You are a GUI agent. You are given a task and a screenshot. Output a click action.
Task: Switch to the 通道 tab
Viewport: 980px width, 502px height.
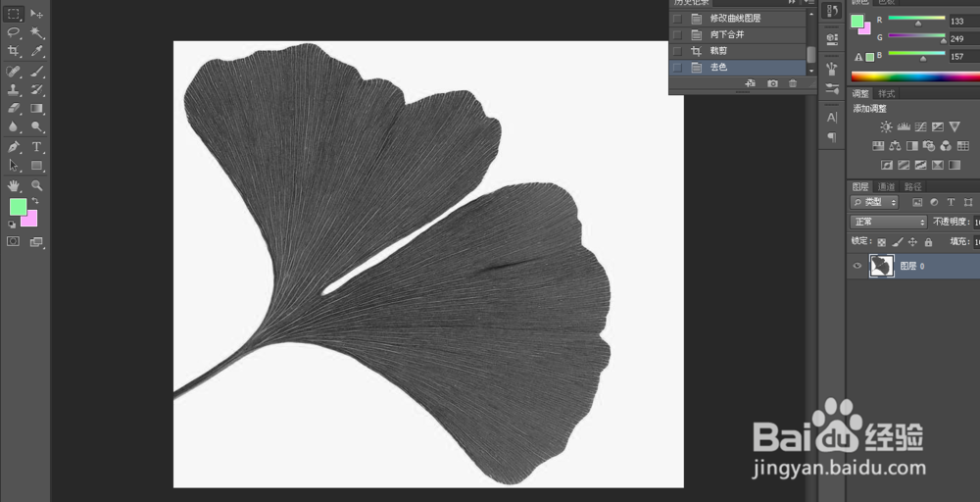pos(886,186)
